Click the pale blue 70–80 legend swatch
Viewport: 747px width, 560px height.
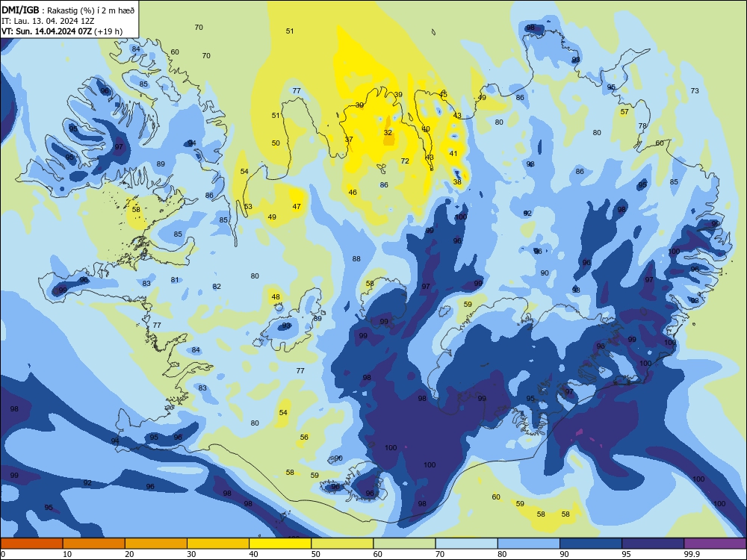click(x=466, y=544)
